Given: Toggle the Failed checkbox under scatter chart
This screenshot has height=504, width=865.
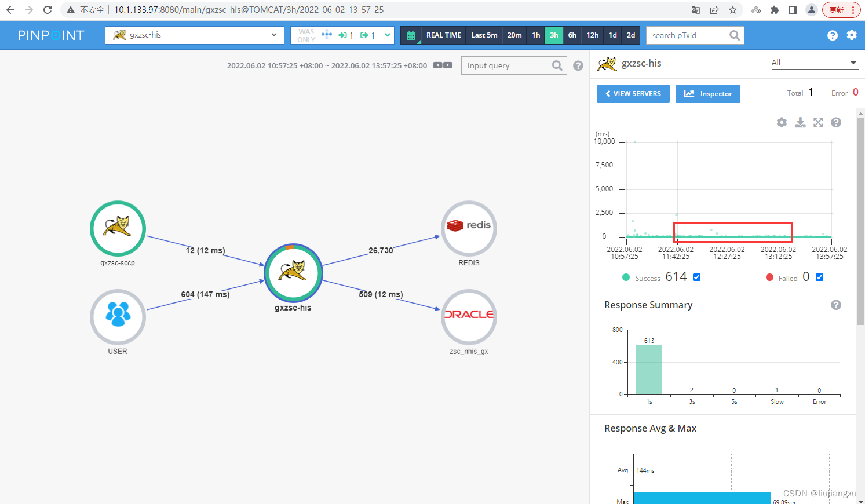Looking at the screenshot, I should point(820,277).
